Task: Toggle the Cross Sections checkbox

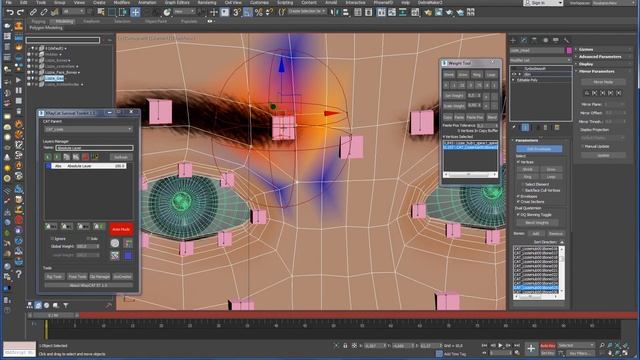Action: point(518,202)
